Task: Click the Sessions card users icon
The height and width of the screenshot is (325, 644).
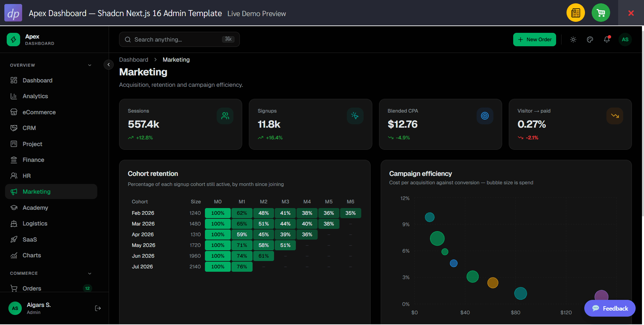Action: [225, 116]
